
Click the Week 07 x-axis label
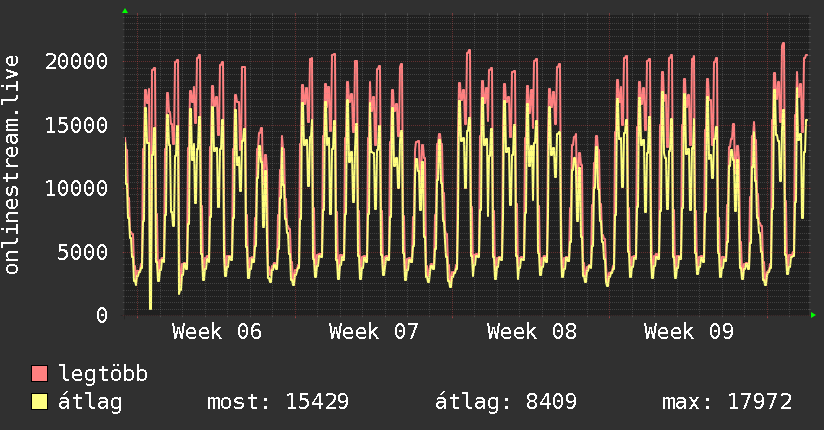tap(374, 331)
